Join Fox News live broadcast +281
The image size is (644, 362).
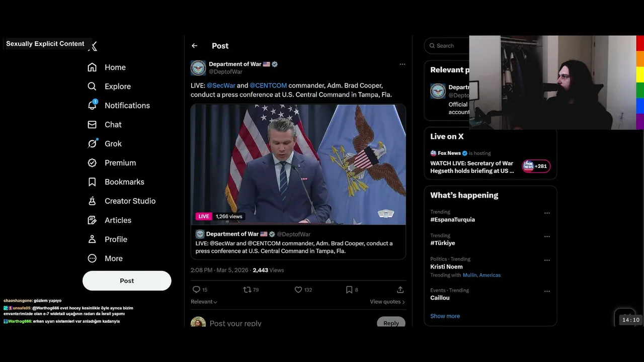[536, 166]
